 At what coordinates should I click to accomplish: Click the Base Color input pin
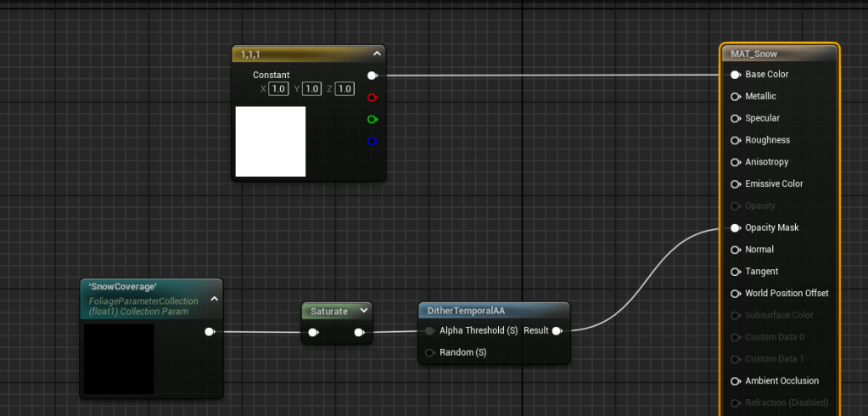tap(736, 75)
